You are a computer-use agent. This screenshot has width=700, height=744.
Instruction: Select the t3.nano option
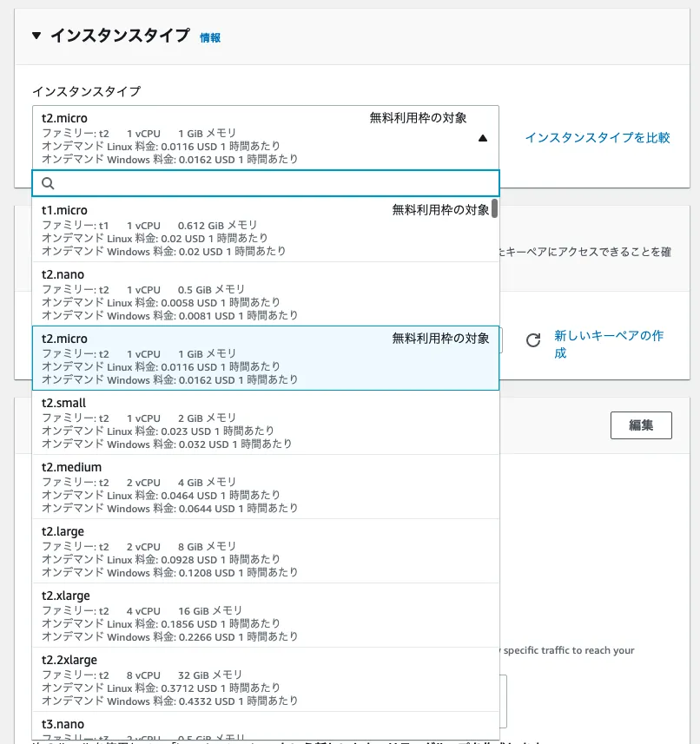pyautogui.click(x=266, y=727)
